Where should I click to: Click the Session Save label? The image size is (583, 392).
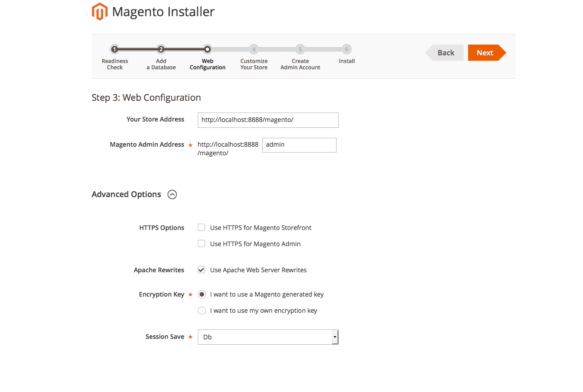click(x=165, y=337)
